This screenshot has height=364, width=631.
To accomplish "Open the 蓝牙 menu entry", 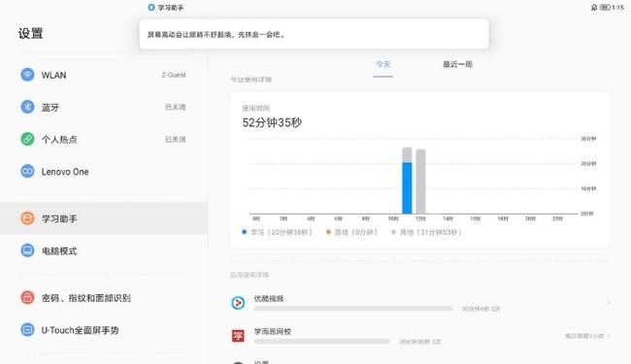I will click(104, 107).
